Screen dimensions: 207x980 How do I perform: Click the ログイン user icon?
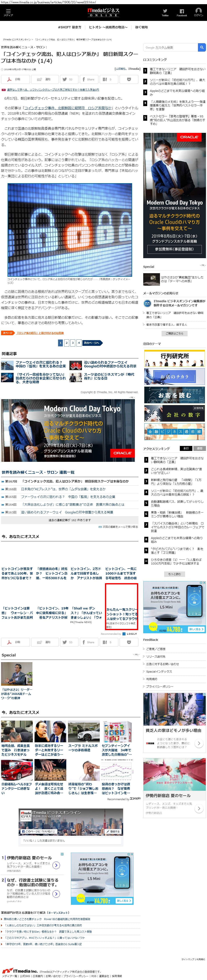198,12
